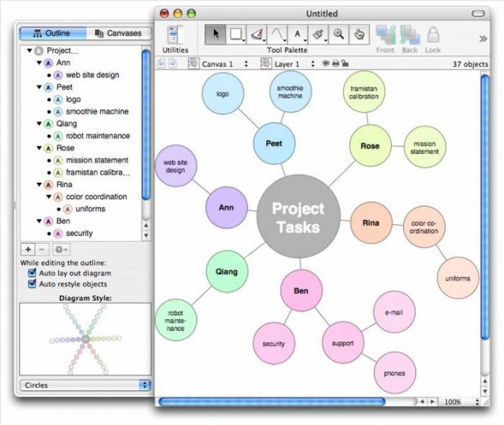Click the outline panel vertical scrollbar thumb
This screenshot has height=425, width=504.
click(x=146, y=124)
